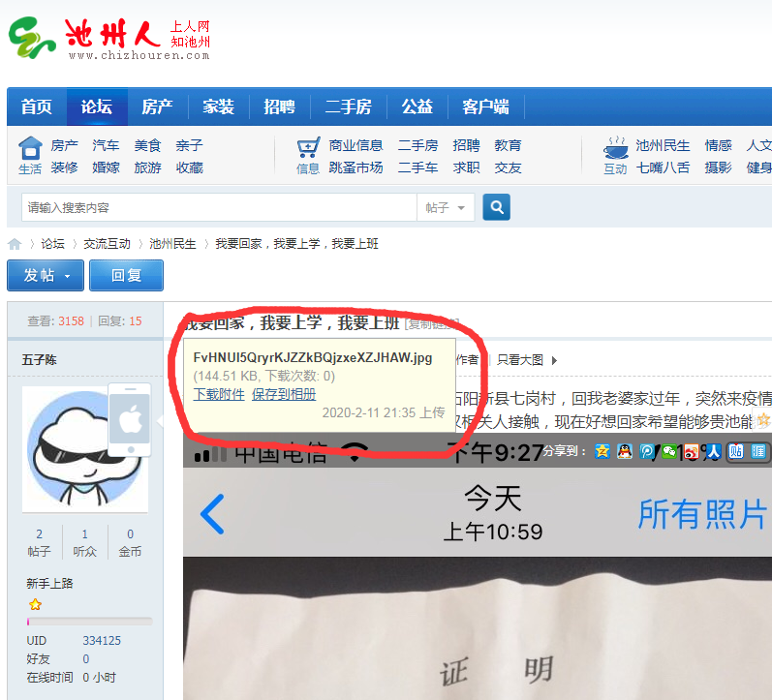Click the 亲子 sub-category link
The width and height of the screenshot is (772, 700).
(189, 145)
